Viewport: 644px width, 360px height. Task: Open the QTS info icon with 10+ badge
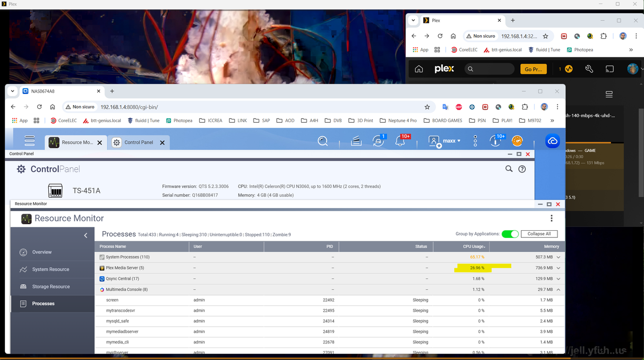496,141
